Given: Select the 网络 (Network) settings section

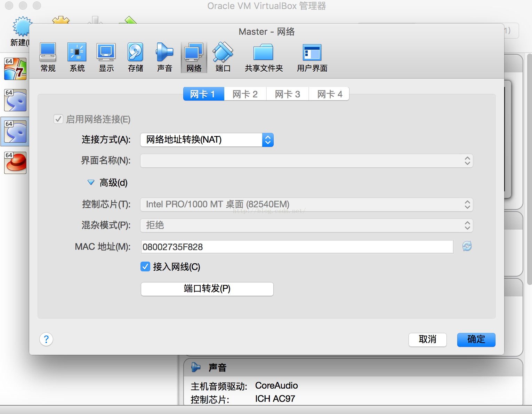Looking at the screenshot, I should coord(194,57).
